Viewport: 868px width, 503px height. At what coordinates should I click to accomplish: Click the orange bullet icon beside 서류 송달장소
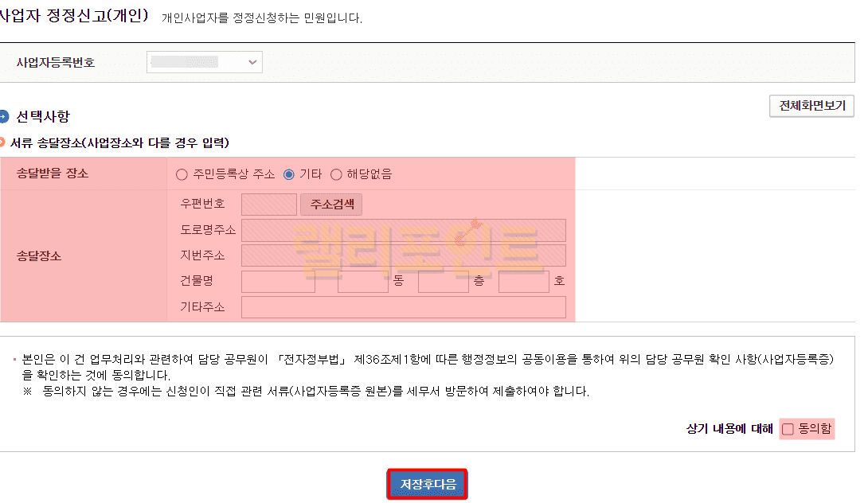tap(3, 142)
